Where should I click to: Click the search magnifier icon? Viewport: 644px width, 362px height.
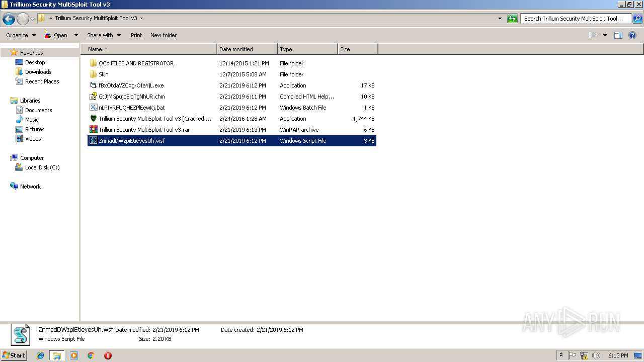(637, 19)
